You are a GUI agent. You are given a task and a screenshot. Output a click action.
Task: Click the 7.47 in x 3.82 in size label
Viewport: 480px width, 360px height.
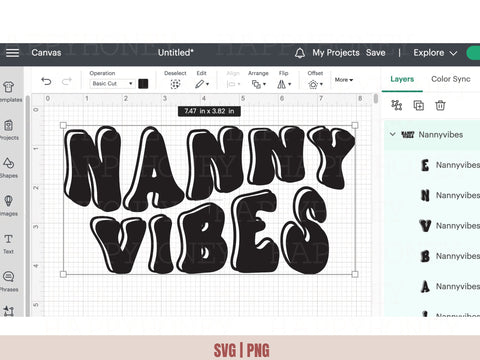(x=209, y=111)
